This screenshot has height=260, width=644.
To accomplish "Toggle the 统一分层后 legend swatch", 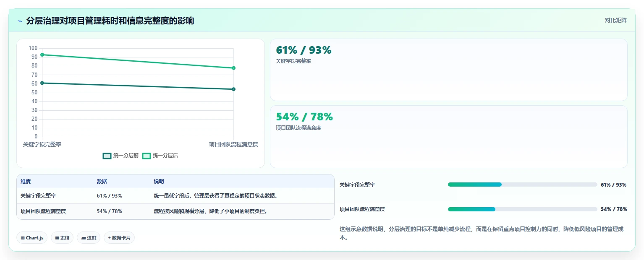I will pos(147,156).
